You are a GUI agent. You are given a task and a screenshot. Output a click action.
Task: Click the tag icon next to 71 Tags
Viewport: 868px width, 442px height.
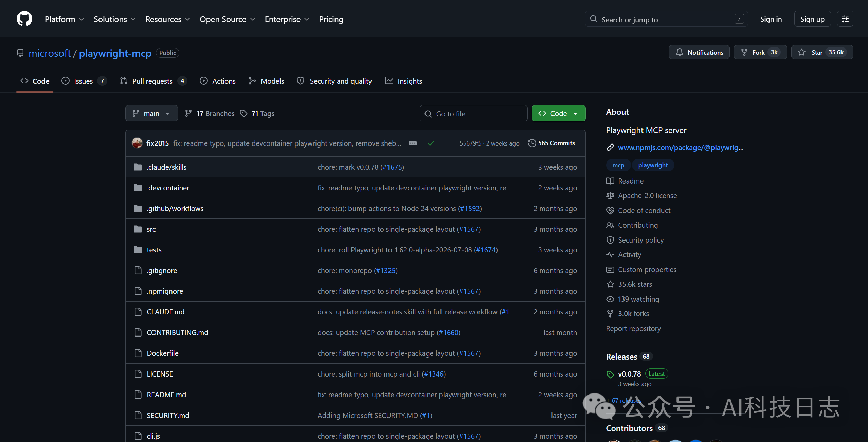243,113
